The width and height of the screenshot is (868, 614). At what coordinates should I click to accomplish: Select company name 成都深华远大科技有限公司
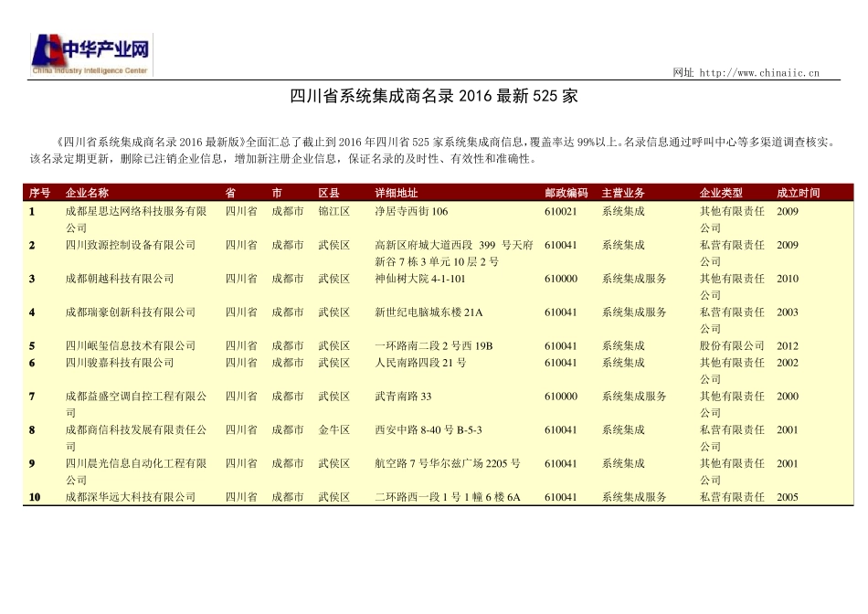coord(130,497)
